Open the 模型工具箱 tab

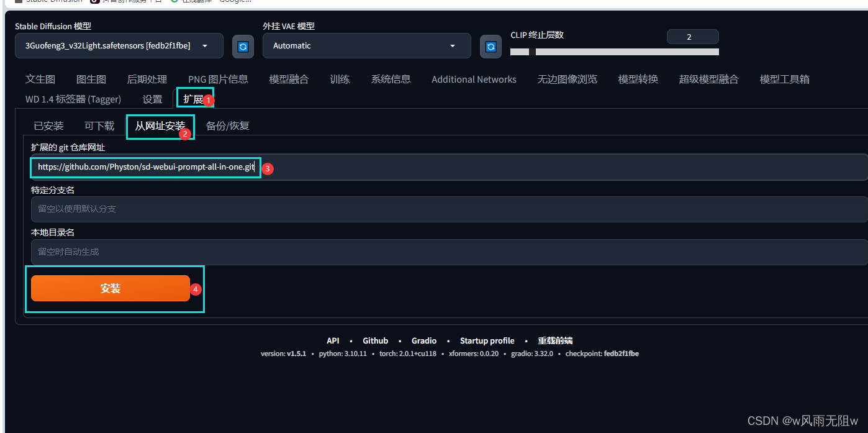[x=784, y=79]
